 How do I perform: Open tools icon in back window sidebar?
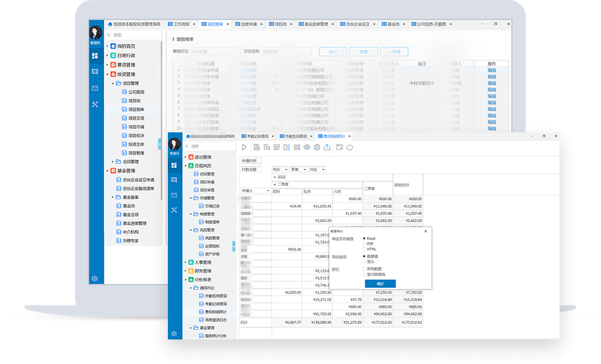[x=95, y=104]
